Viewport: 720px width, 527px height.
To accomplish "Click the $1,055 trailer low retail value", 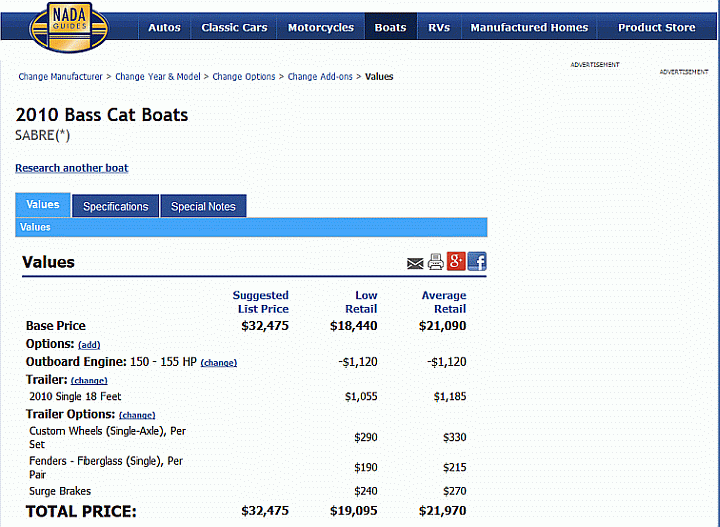I will [x=361, y=397].
